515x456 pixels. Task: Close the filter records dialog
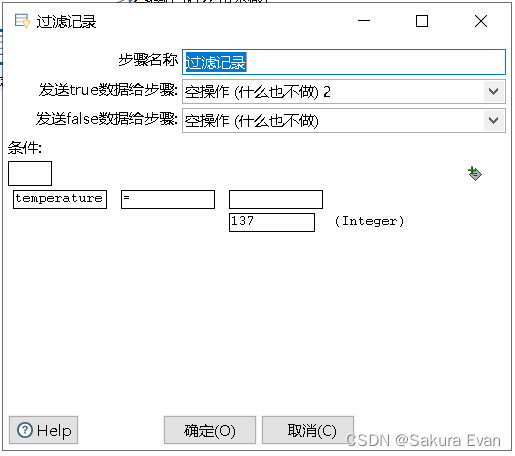[x=481, y=21]
